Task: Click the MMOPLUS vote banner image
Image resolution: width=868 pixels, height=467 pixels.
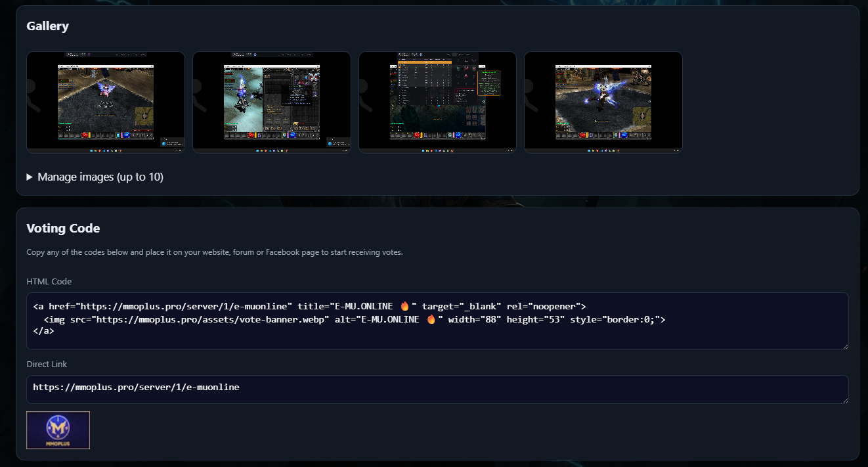Action: tap(58, 430)
